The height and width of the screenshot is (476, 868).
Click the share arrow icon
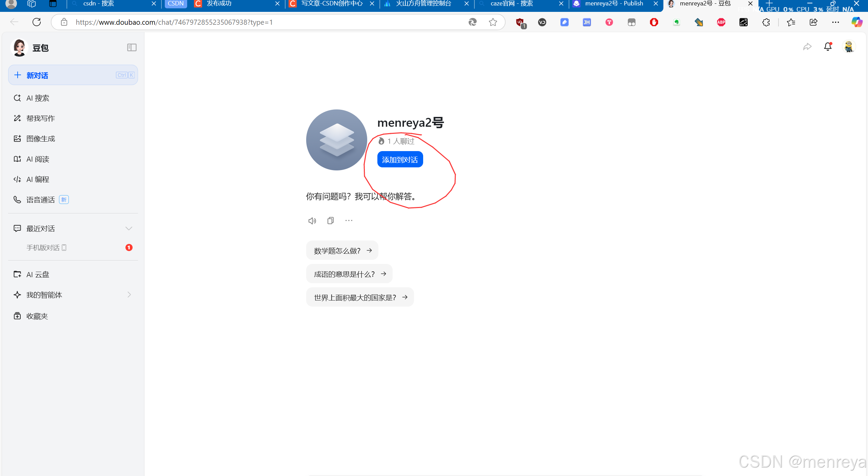pyautogui.click(x=807, y=47)
